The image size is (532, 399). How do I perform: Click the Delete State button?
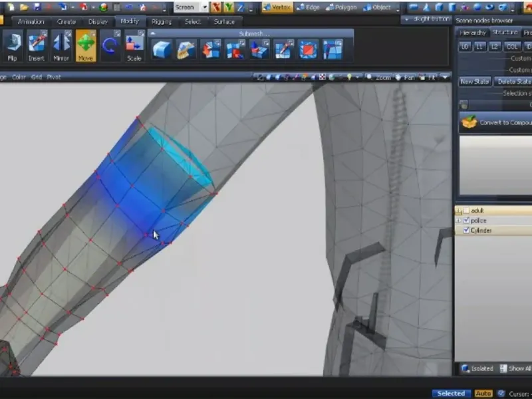click(x=513, y=81)
